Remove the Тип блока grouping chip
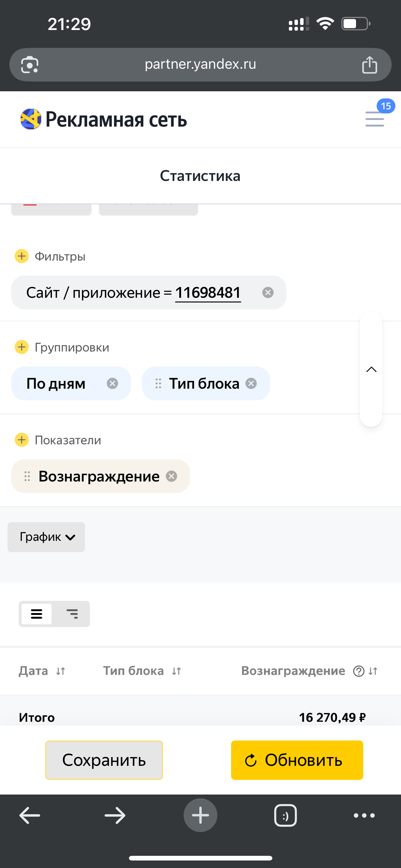This screenshot has height=868, width=401. (x=251, y=383)
